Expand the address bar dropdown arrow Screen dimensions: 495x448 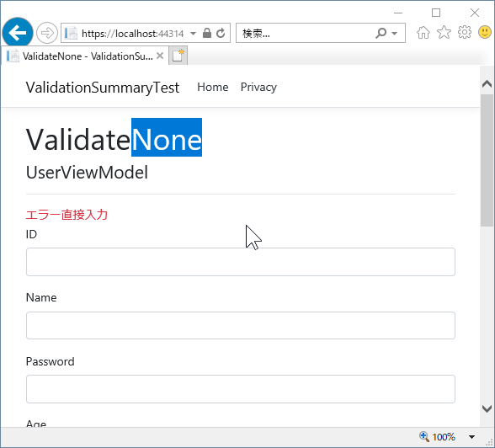(x=194, y=33)
